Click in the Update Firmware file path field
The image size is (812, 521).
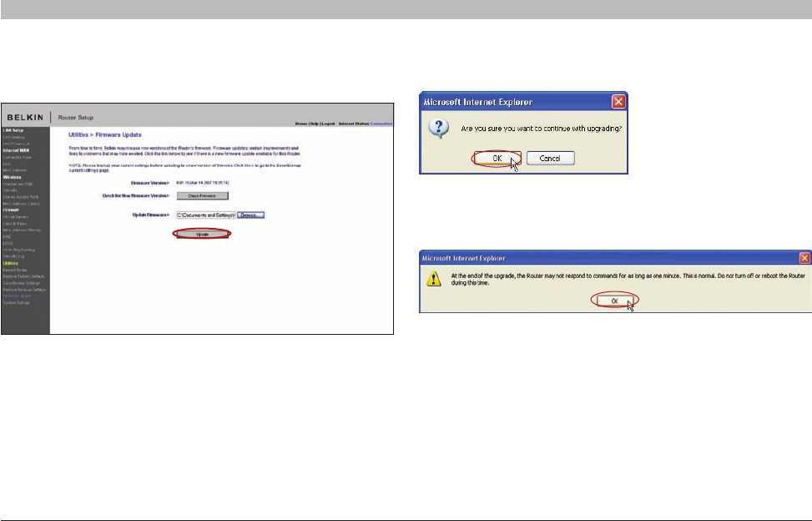point(206,215)
